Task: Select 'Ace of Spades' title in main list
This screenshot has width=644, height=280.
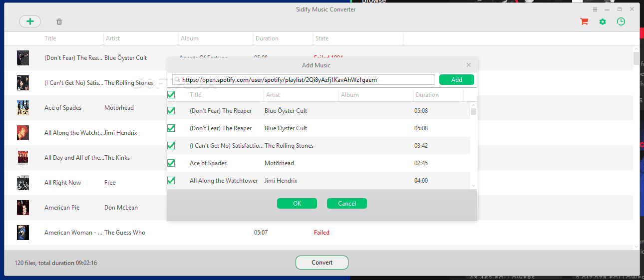Action: (x=63, y=108)
